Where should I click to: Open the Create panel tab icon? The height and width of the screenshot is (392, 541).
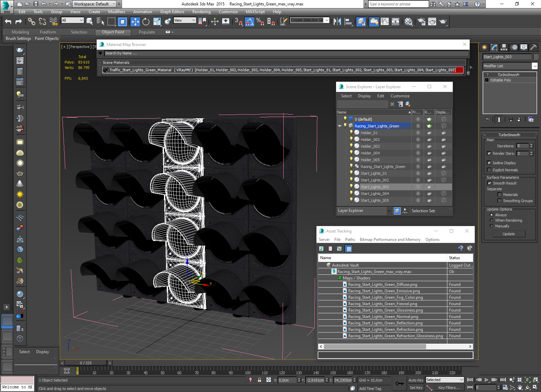485,47
